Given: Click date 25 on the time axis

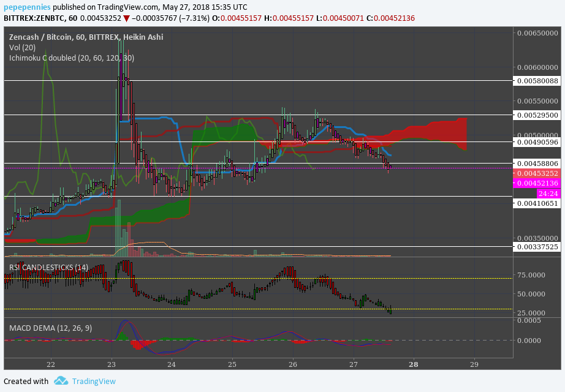Looking at the screenshot, I should 232,364.
